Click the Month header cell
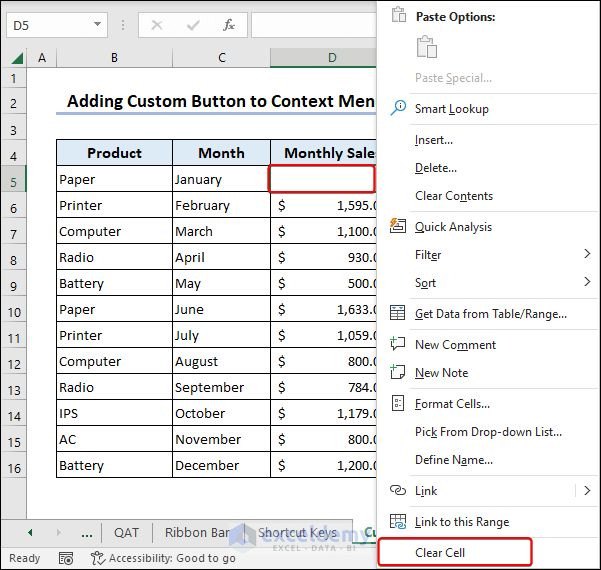Image resolution: width=601 pixels, height=570 pixels. pyautogui.click(x=222, y=153)
